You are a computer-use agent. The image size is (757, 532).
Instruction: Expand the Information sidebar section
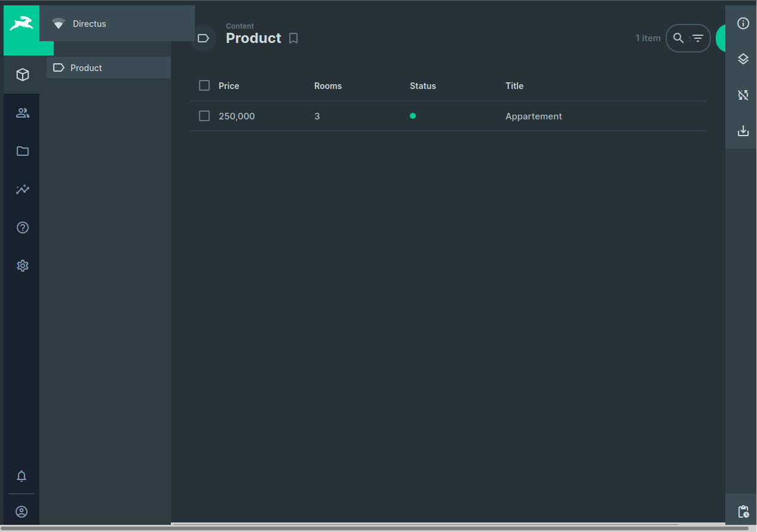point(743,23)
